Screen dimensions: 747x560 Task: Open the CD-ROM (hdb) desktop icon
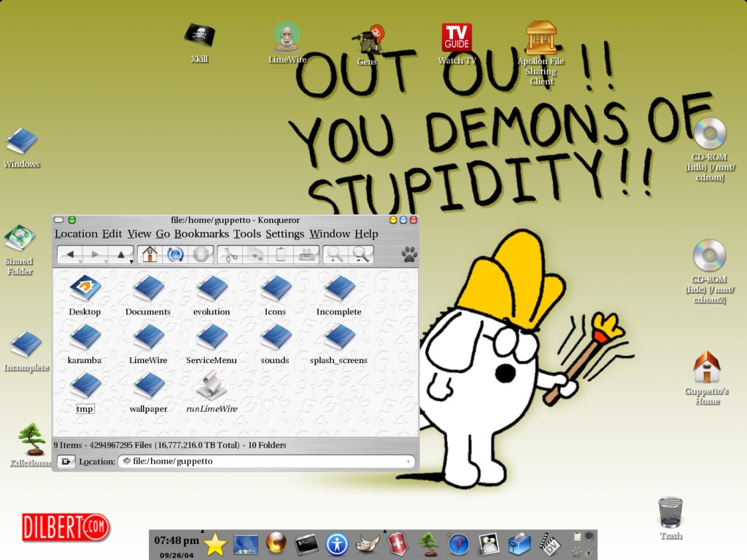click(710, 149)
